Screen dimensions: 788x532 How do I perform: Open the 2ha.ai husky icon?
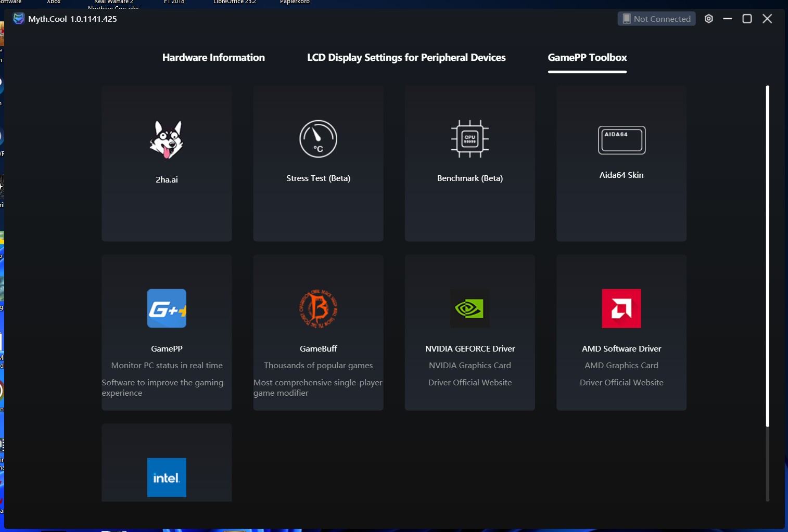click(x=167, y=139)
